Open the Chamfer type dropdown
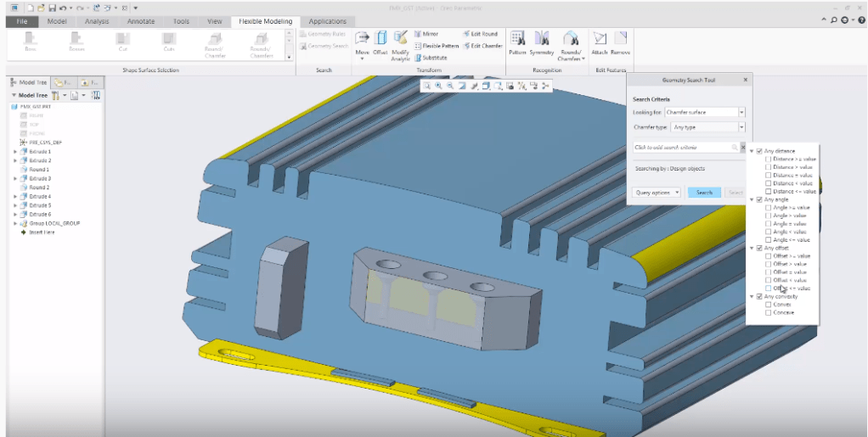Viewport: 868px width, 437px height. (741, 127)
